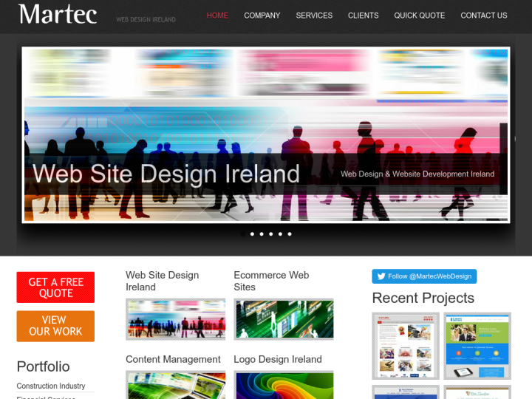The width and height of the screenshot is (532, 399).
Task: Open the wedding-site Recent Projects thumbnail
Action: coord(477,392)
